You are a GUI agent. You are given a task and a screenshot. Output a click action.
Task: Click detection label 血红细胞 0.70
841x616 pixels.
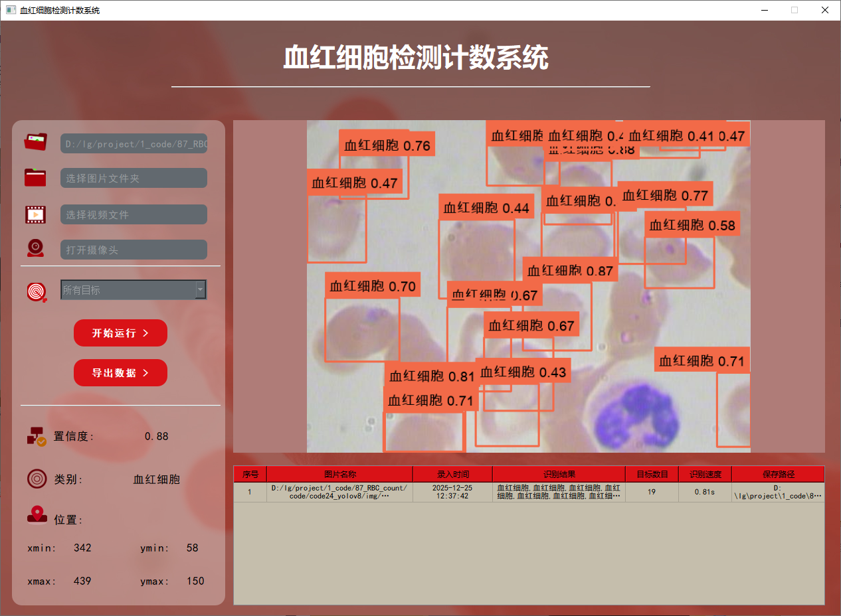pyautogui.click(x=373, y=286)
